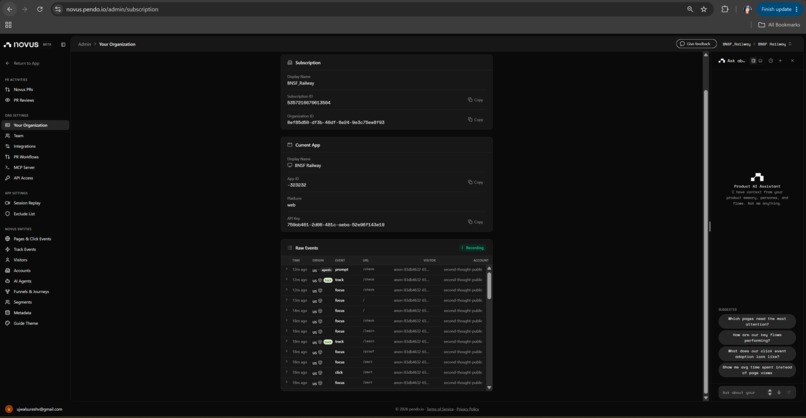Click the Segments icon
Viewport: 806px width, 418px height.
tap(7, 302)
